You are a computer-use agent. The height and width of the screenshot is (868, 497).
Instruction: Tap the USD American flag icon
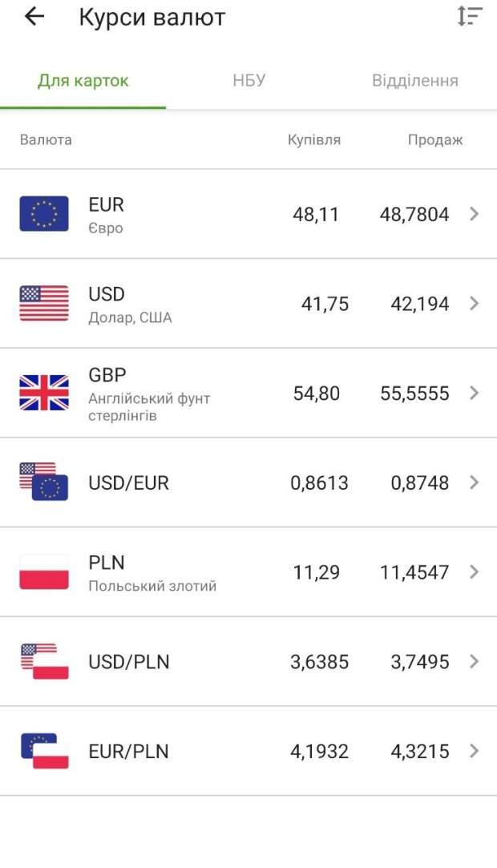(44, 304)
